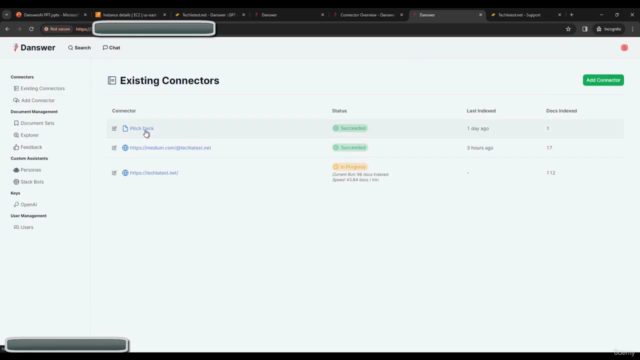Open Feedback in the sidebar
Screen dimensions: 640x360
pyautogui.click(x=28, y=147)
